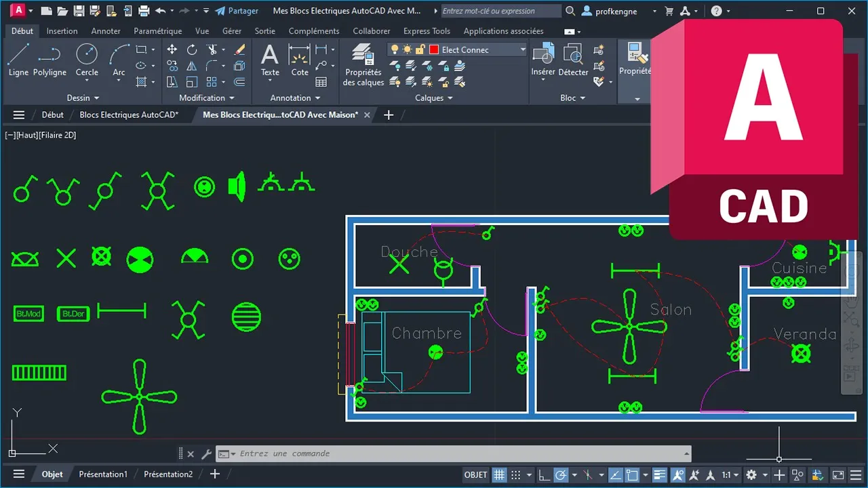This screenshot has height=488, width=868.
Task: Select the Mirror tool
Action: coord(192,66)
